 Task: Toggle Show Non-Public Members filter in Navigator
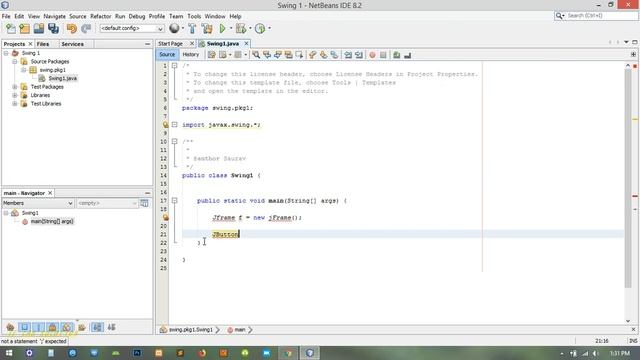[52, 327]
